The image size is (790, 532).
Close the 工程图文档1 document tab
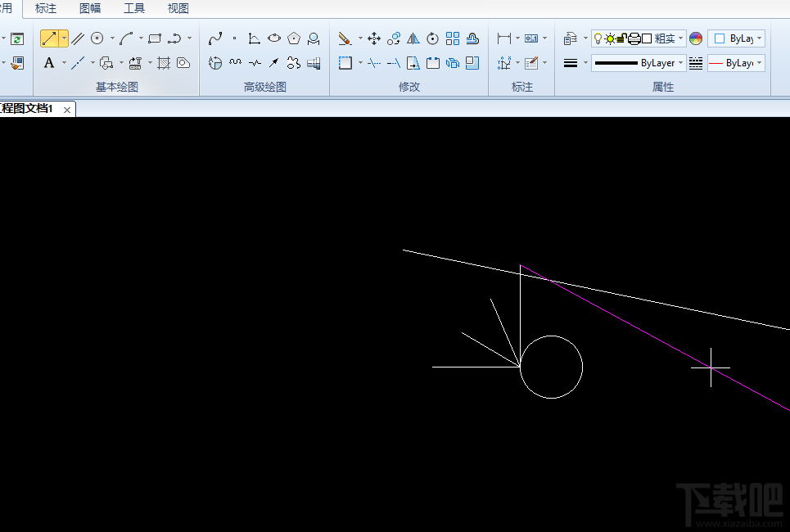(x=66, y=109)
